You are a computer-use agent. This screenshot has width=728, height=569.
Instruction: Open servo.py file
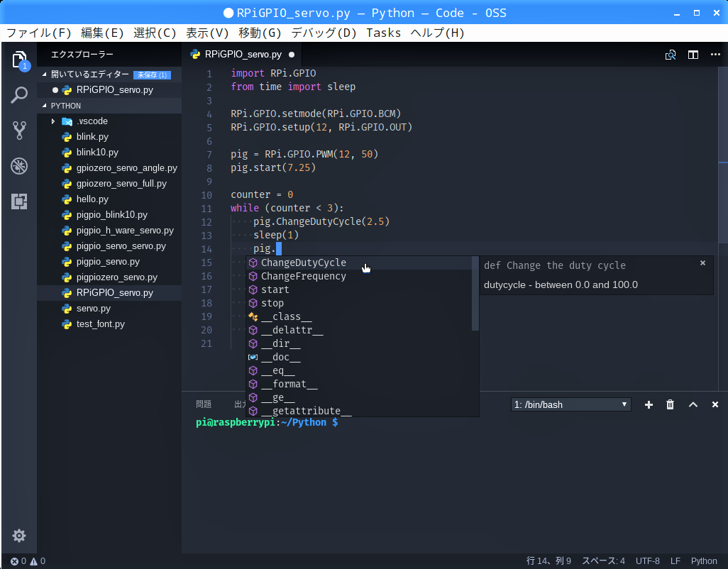point(109,309)
